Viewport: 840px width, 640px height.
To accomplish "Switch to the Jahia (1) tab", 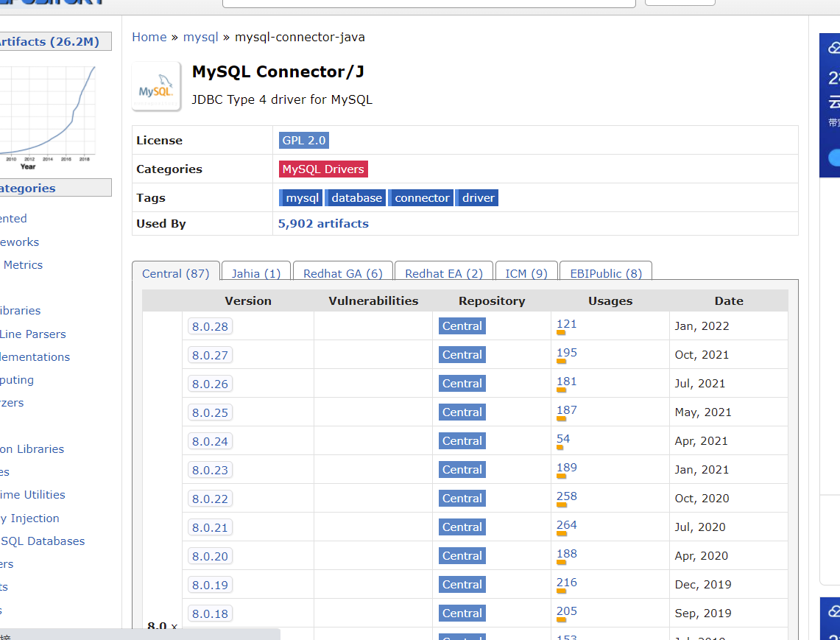I will tap(256, 272).
